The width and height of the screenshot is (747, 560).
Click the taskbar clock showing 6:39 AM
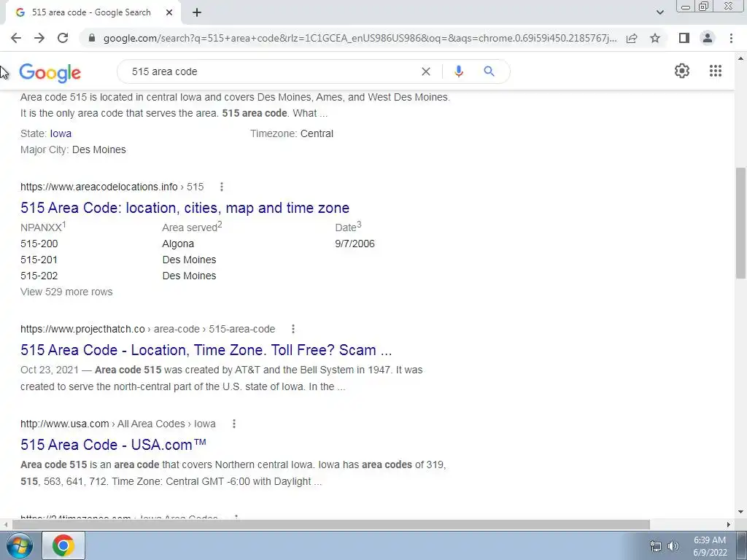710,546
